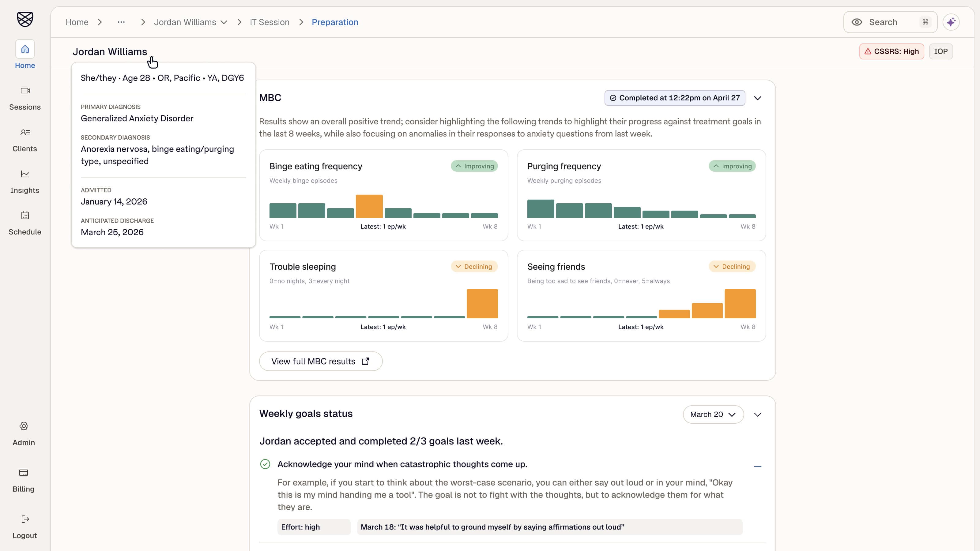Click the IOP program badge
Viewport: 980px width, 551px height.
(940, 51)
